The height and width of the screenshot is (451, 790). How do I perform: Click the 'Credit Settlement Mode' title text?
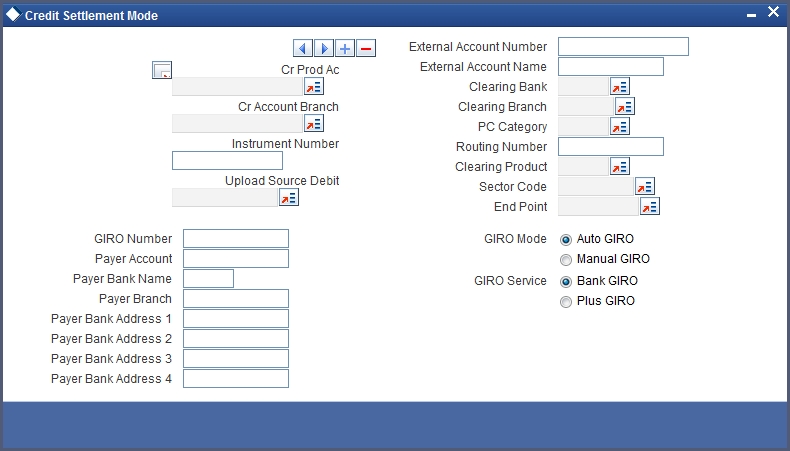pyautogui.click(x=91, y=16)
